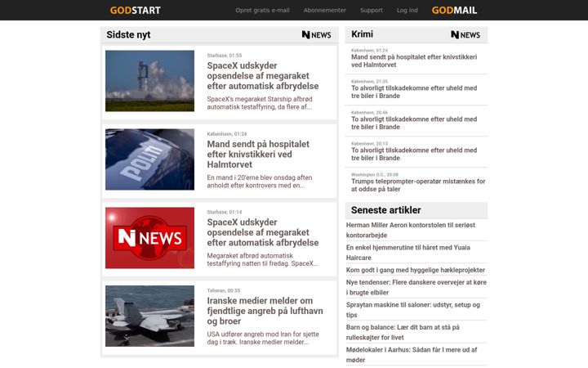
Task: Open Nye tendenser brugte elbiler article
Action: pos(416,287)
